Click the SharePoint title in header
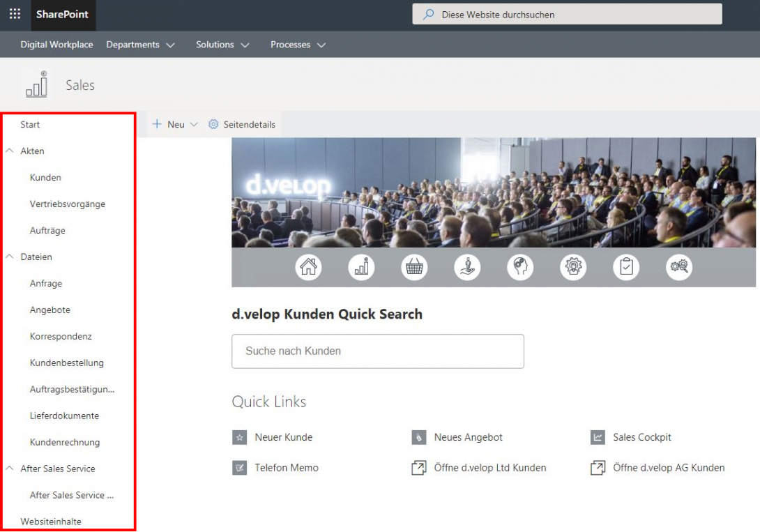This screenshot has height=532, width=760. pyautogui.click(x=62, y=15)
